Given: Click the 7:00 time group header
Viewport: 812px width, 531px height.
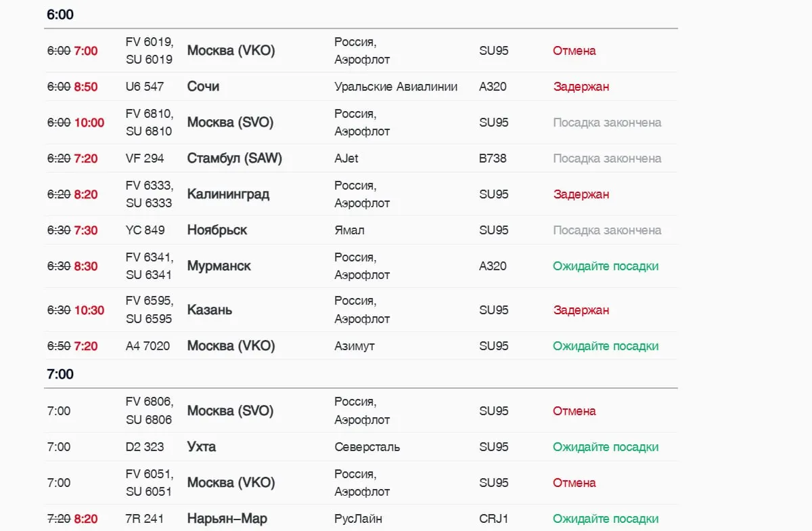Looking at the screenshot, I should 60,374.
